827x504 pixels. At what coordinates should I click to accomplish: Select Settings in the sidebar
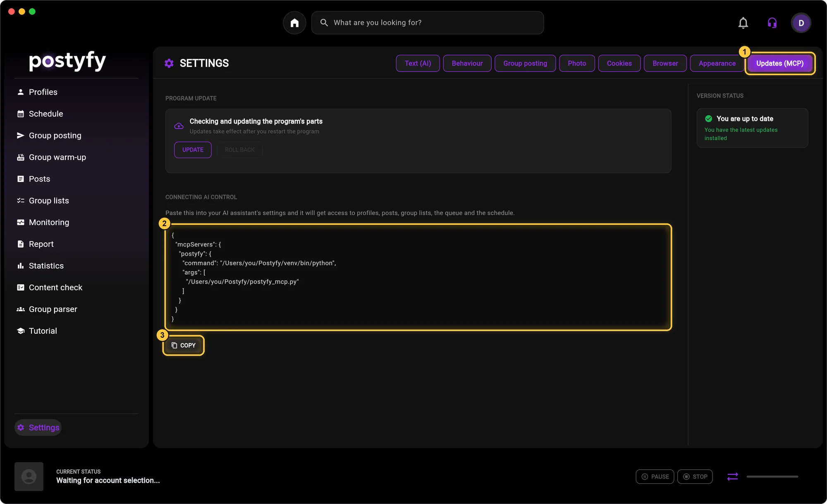point(38,428)
